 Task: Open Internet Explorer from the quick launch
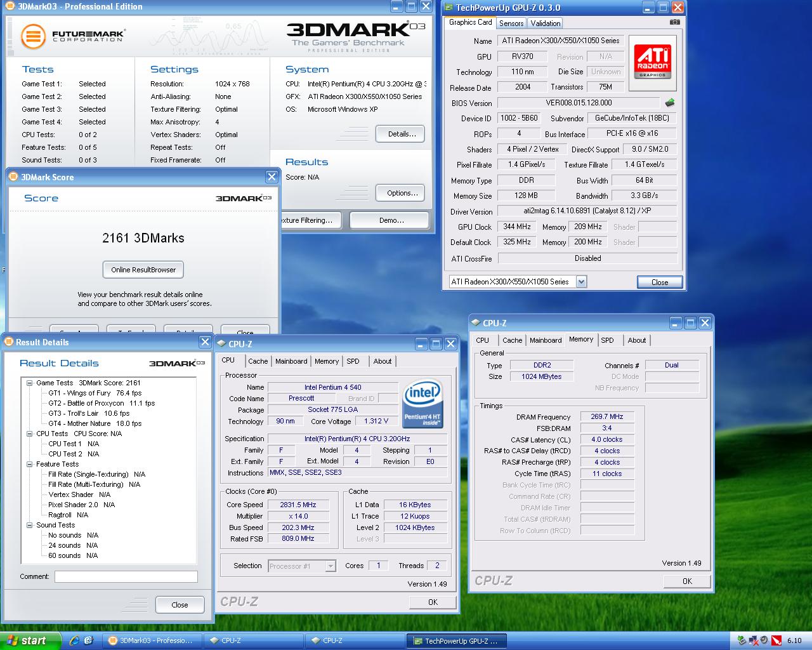(74, 640)
